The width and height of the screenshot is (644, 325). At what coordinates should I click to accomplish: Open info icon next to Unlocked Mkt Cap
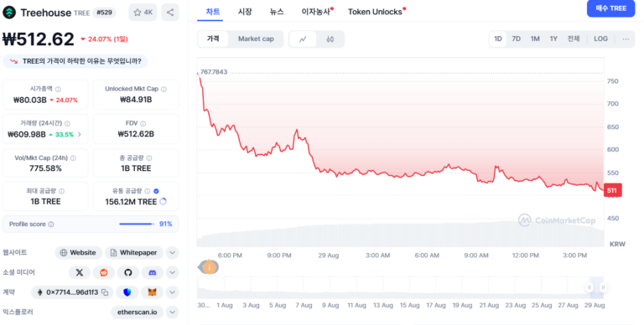[x=164, y=89]
